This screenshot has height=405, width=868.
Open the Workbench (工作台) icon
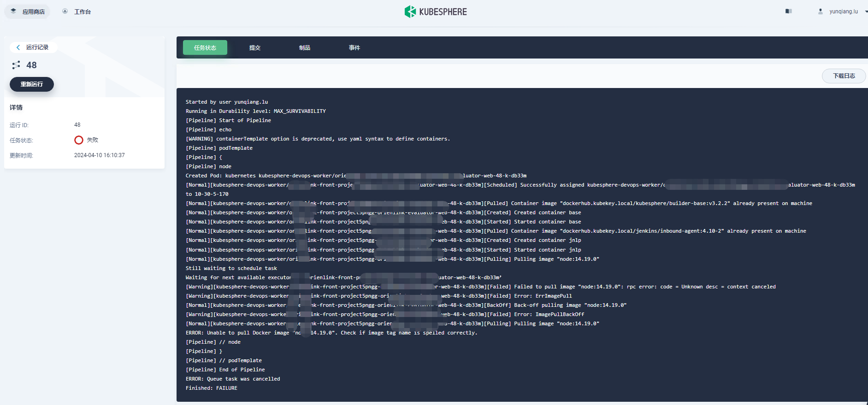(65, 11)
